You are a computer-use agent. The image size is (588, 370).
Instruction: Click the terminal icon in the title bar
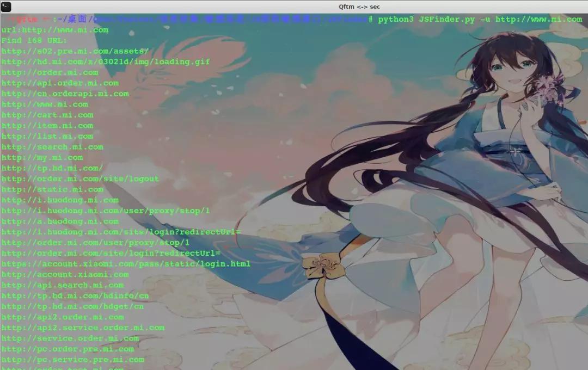click(6, 7)
